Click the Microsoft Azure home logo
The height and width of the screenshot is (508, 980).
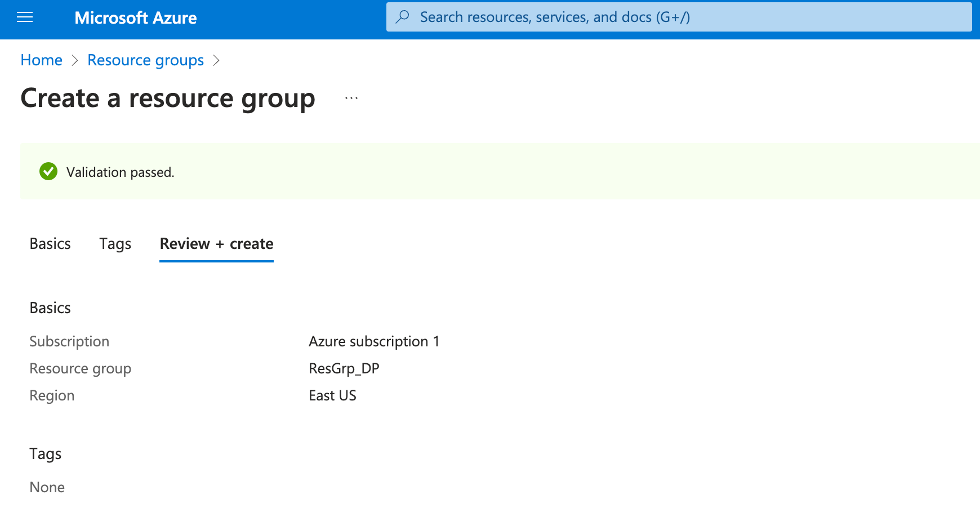(135, 18)
